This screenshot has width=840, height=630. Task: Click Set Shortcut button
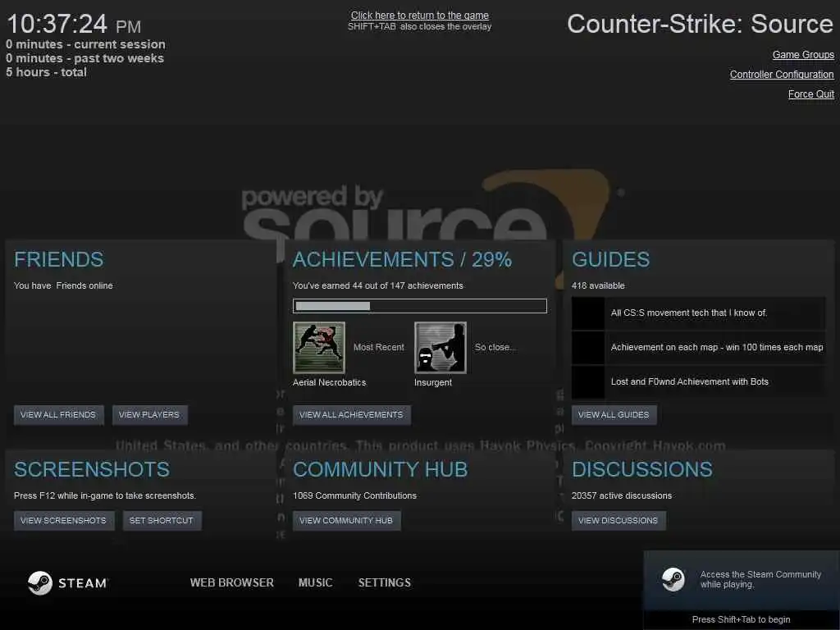tap(162, 521)
